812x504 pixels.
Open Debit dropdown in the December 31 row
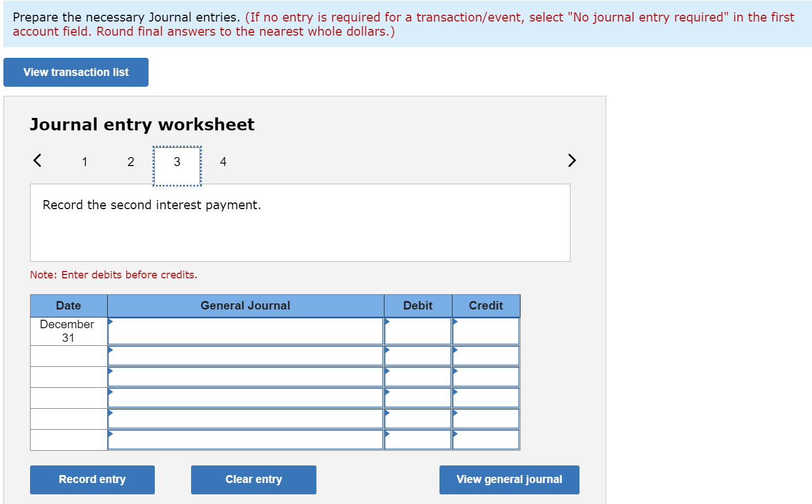387,321
